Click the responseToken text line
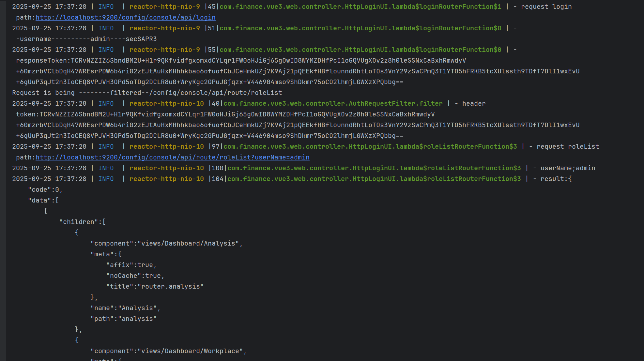644x361 pixels. pos(241,61)
